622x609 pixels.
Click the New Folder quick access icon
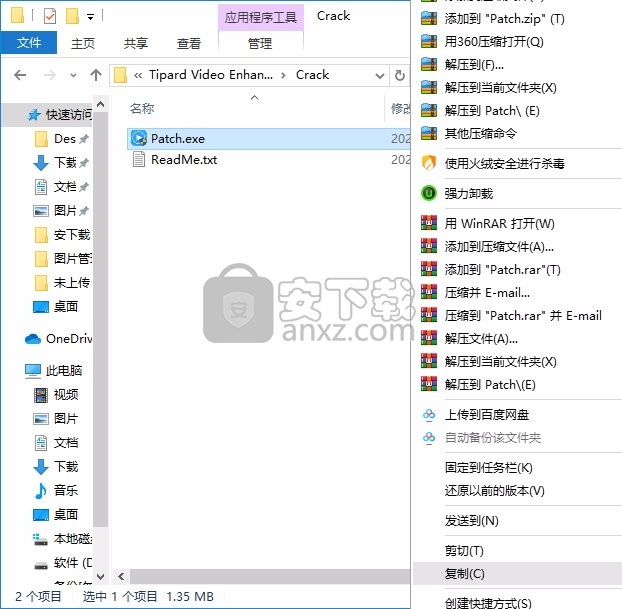click(72, 16)
